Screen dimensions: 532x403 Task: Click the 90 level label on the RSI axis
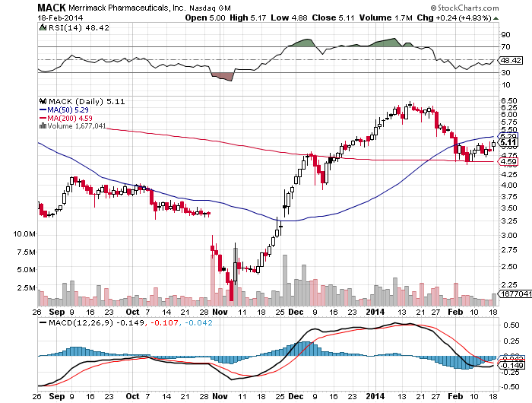coord(505,35)
